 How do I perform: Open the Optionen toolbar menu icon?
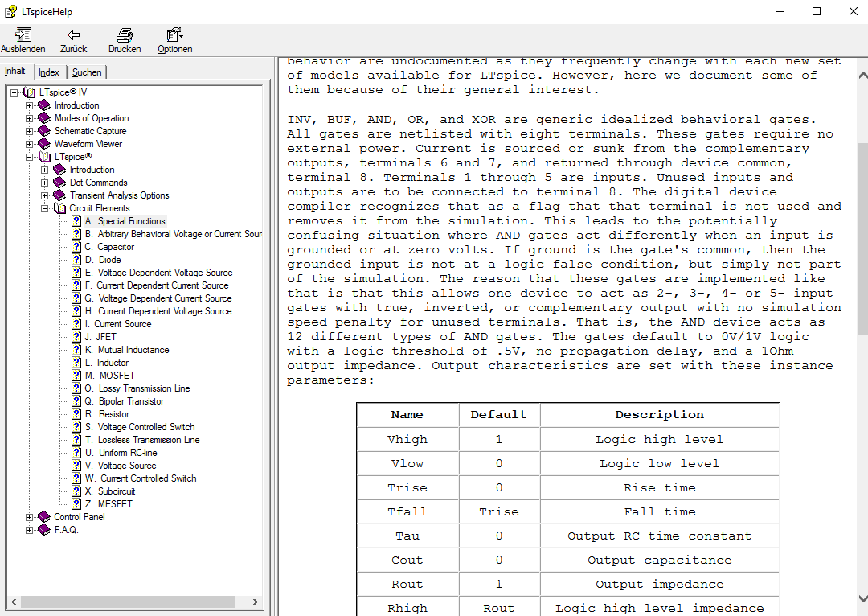pos(174,35)
